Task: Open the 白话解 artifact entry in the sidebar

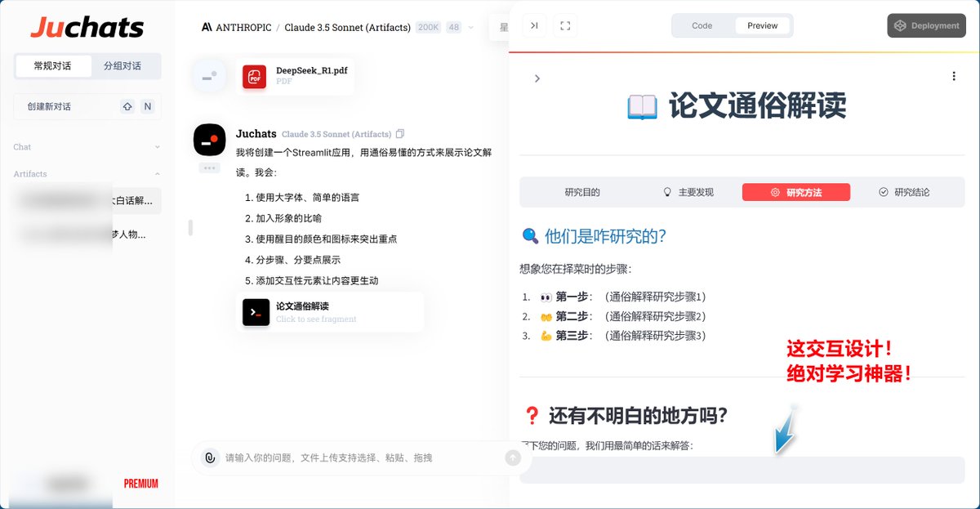Action: 87,201
